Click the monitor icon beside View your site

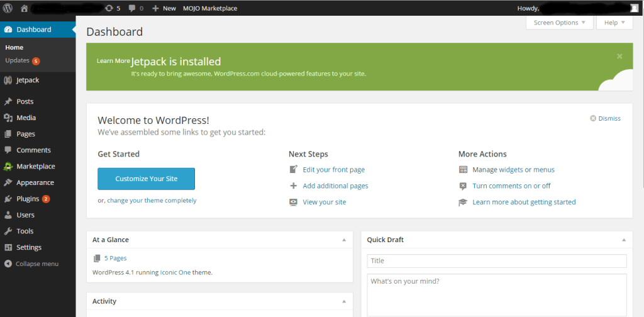(293, 202)
